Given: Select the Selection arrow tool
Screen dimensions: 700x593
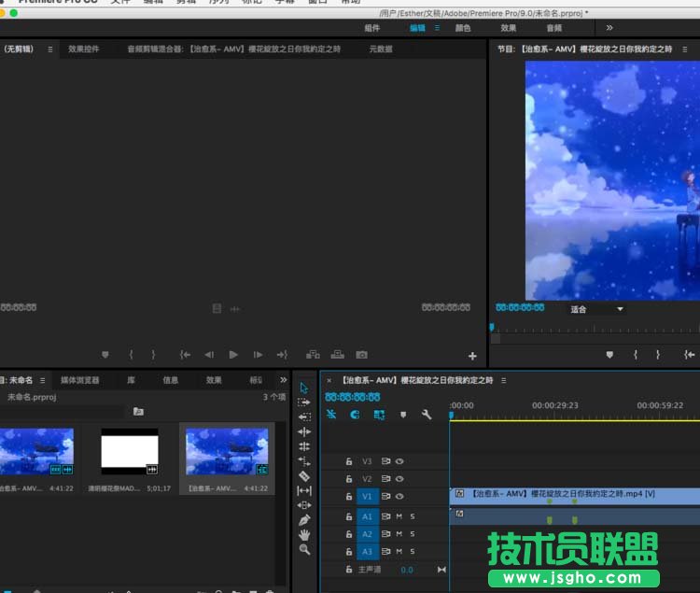Looking at the screenshot, I should 304,388.
